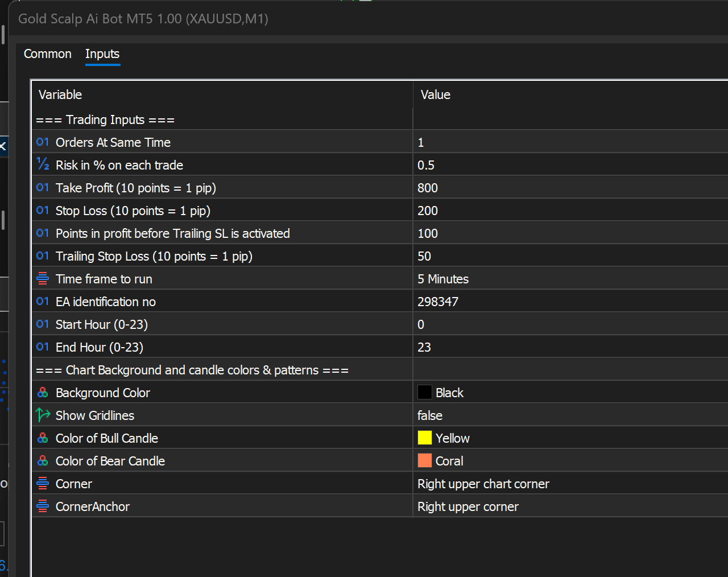Image resolution: width=728 pixels, height=577 pixels.
Task: Click integer icon beside EA identification no
Action: tap(43, 302)
